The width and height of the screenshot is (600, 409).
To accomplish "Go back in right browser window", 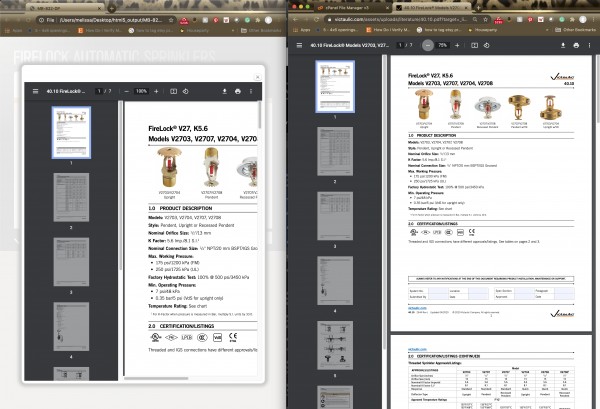I will click(295, 19).
